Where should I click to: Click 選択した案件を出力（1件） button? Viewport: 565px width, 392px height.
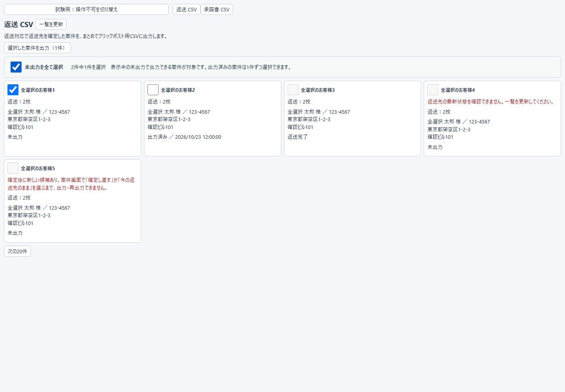(38, 48)
